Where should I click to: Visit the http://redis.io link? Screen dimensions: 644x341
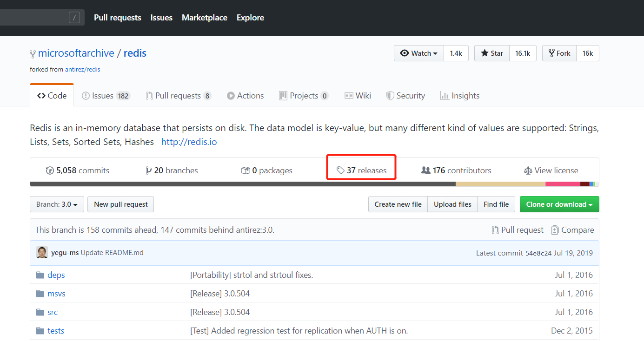189,142
